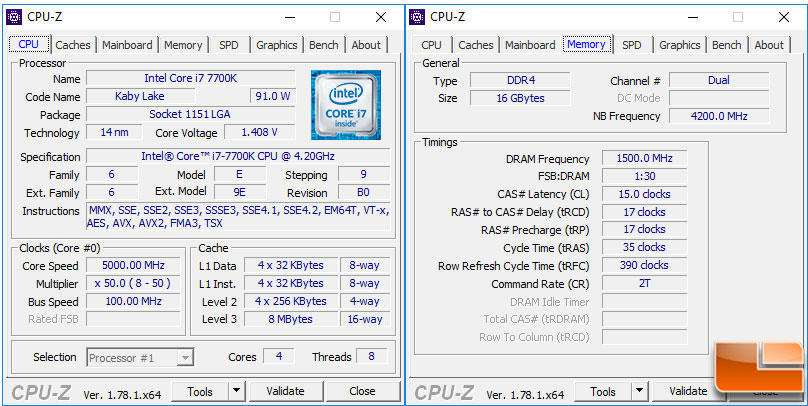Open the Graphics tab in the right window

coord(680,45)
